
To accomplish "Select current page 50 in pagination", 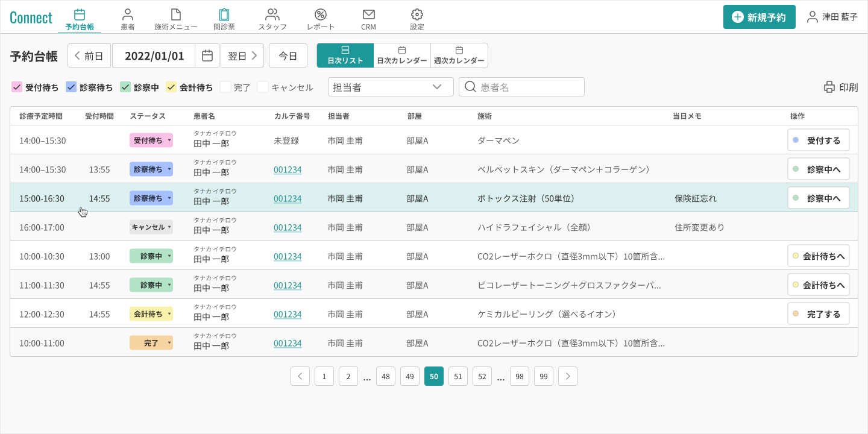I will (x=434, y=376).
